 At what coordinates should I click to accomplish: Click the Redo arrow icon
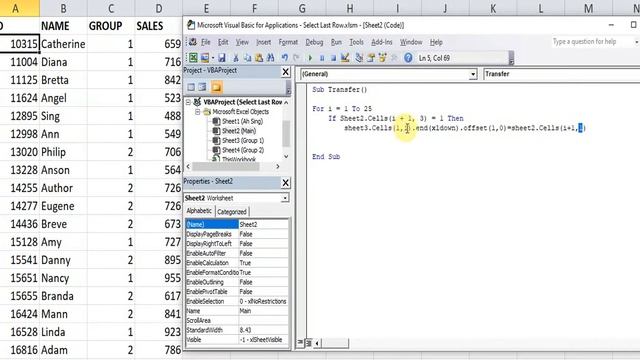296,58
